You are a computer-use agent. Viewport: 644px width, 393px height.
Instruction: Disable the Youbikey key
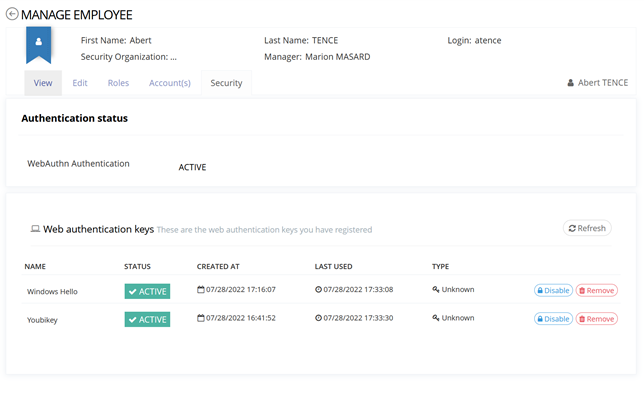[x=553, y=319]
